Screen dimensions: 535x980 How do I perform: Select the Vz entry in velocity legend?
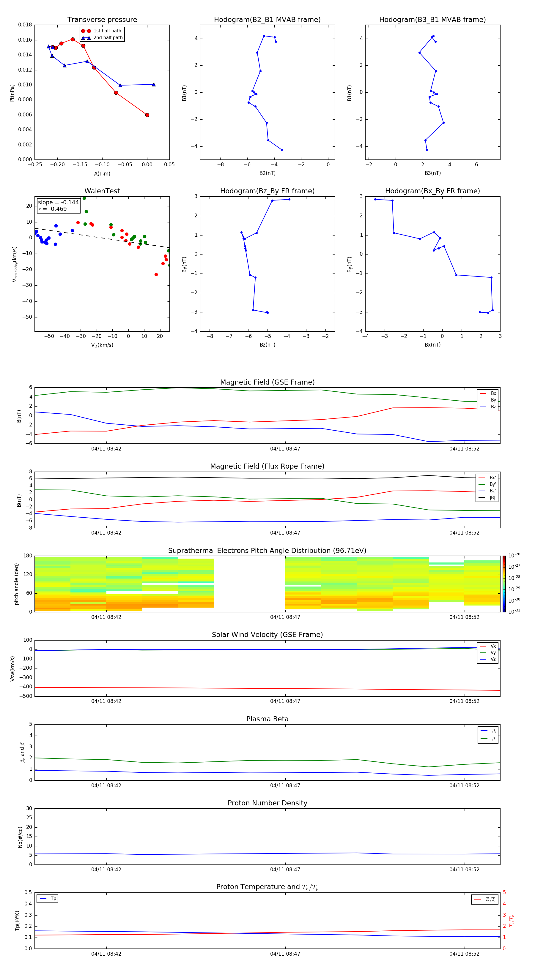click(x=488, y=659)
